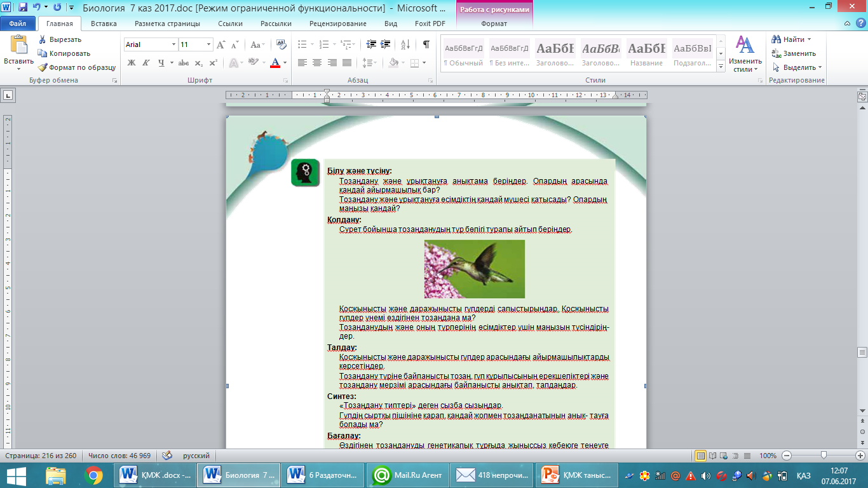The image size is (868, 488).
Task: Switch to the Ссылки (References) tab
Action: point(230,24)
